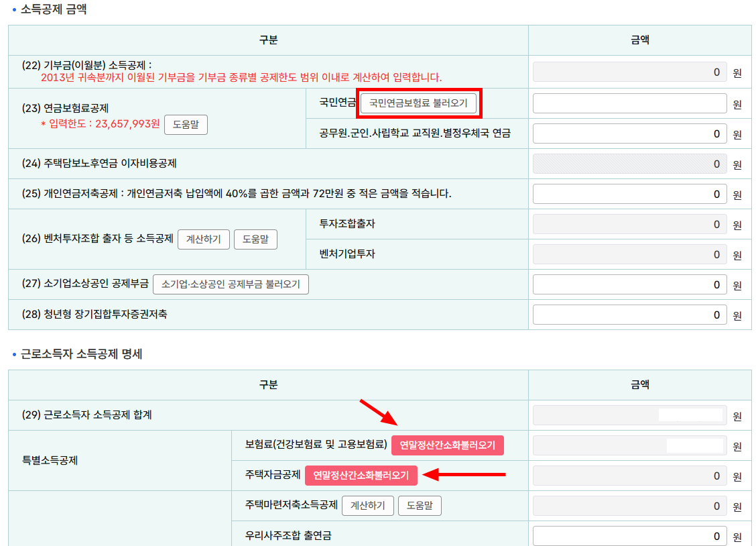756x546 pixels.
Task: Click the label (22) 기부금(이월분) 소득공제
Action: point(86,65)
